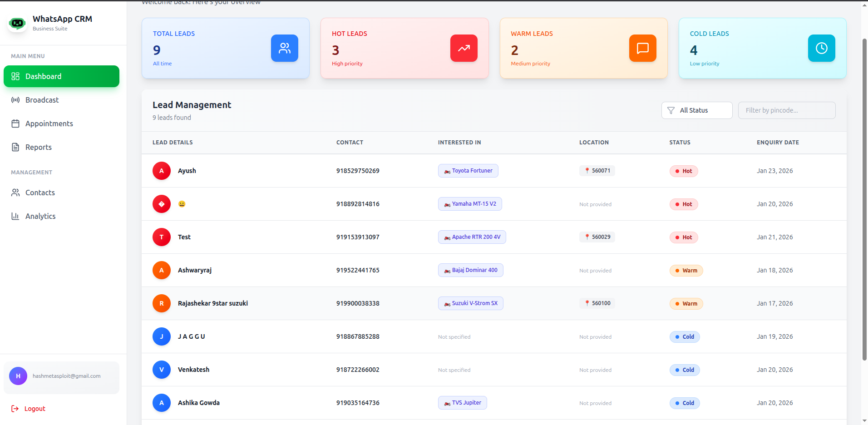
Task: Click the hashmetasploit@gmail.com account card
Action: coord(61,377)
